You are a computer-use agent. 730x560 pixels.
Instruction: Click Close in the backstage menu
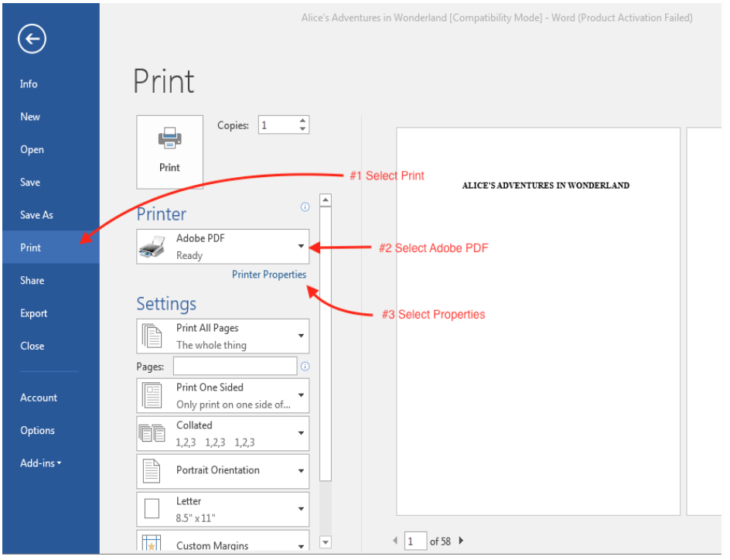click(32, 347)
